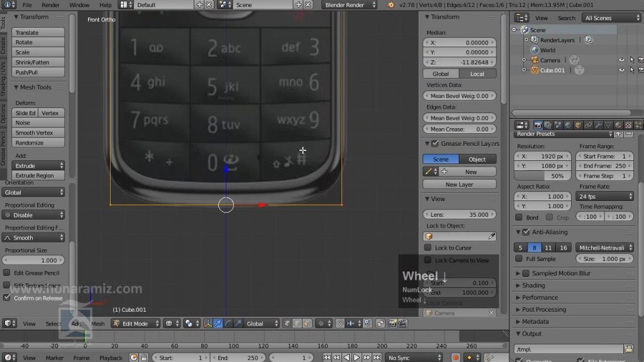Open the Render Layers properties tab icon
Image resolution: width=644 pixels, height=362 pixels.
(x=548, y=125)
